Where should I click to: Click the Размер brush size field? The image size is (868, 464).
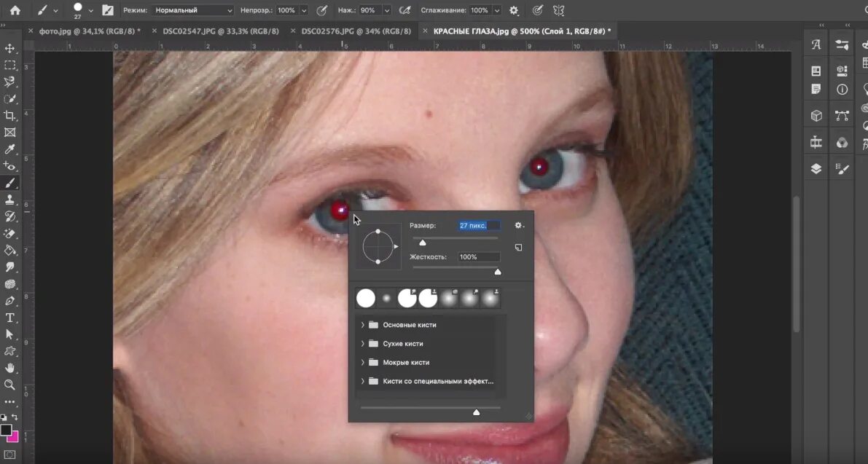click(x=480, y=225)
